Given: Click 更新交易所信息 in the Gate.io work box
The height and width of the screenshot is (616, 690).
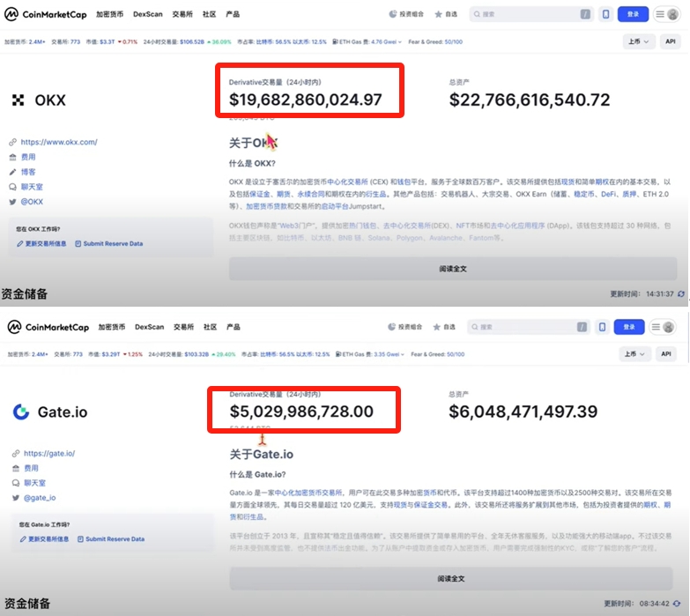Looking at the screenshot, I should point(44,539).
